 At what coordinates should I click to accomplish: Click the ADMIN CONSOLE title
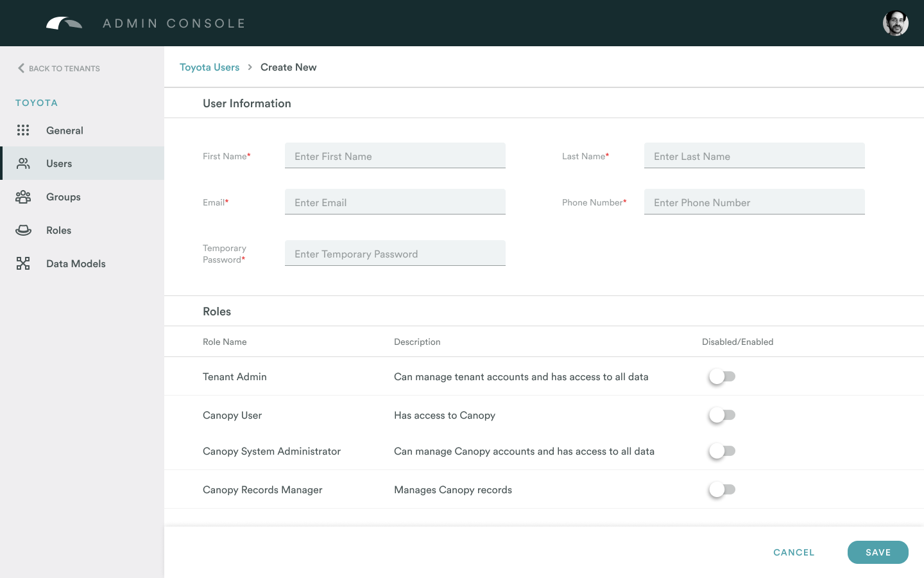point(174,23)
